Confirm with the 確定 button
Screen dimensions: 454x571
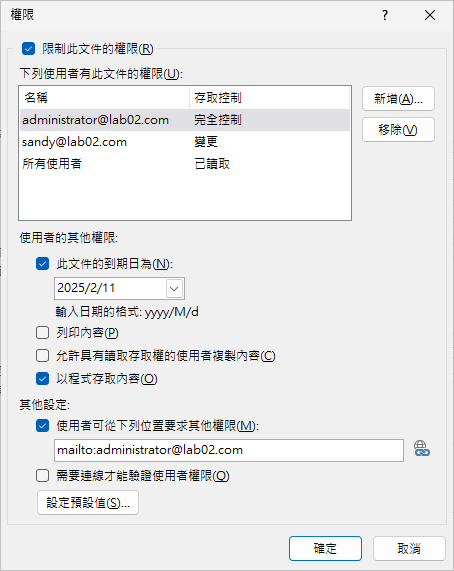click(x=325, y=548)
